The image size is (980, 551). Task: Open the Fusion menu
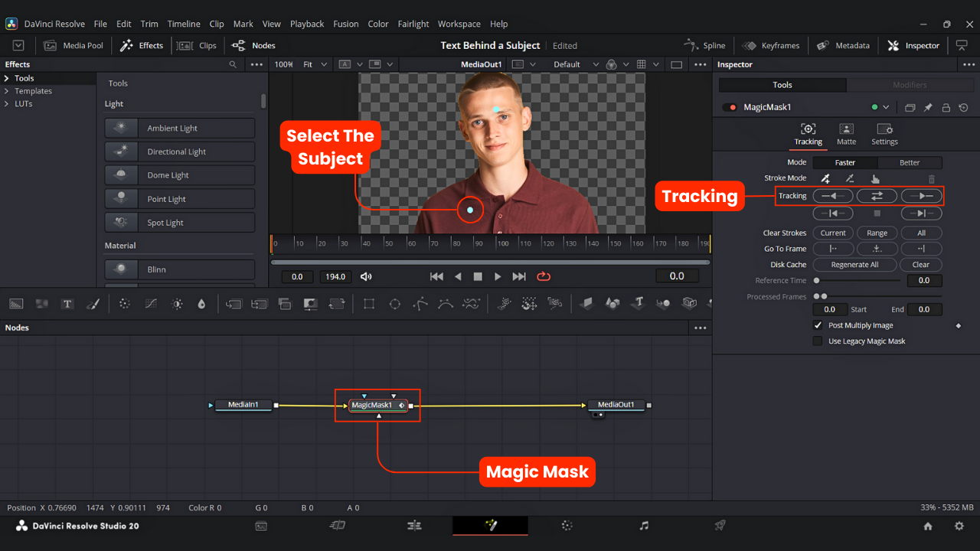pos(345,24)
